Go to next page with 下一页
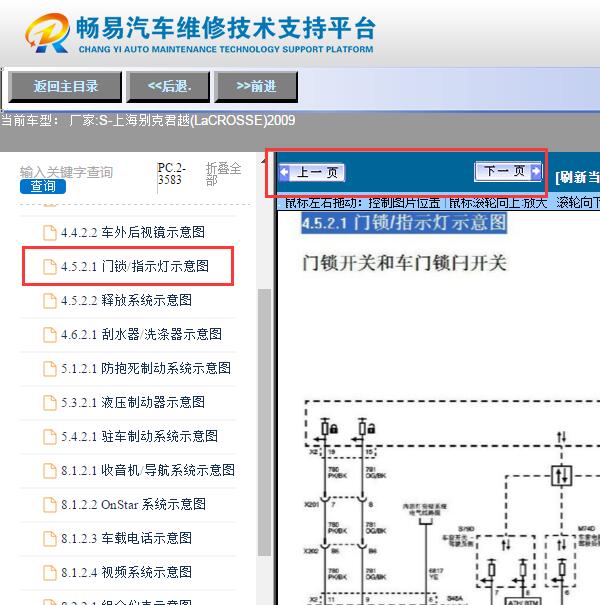Screen dimensions: 600x605 [x=508, y=171]
